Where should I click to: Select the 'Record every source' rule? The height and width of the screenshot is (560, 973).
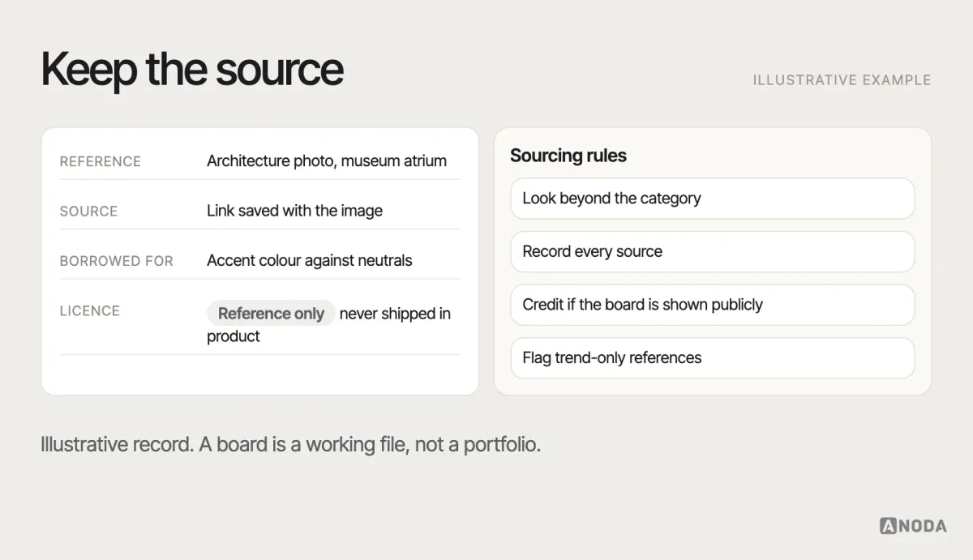(x=712, y=251)
